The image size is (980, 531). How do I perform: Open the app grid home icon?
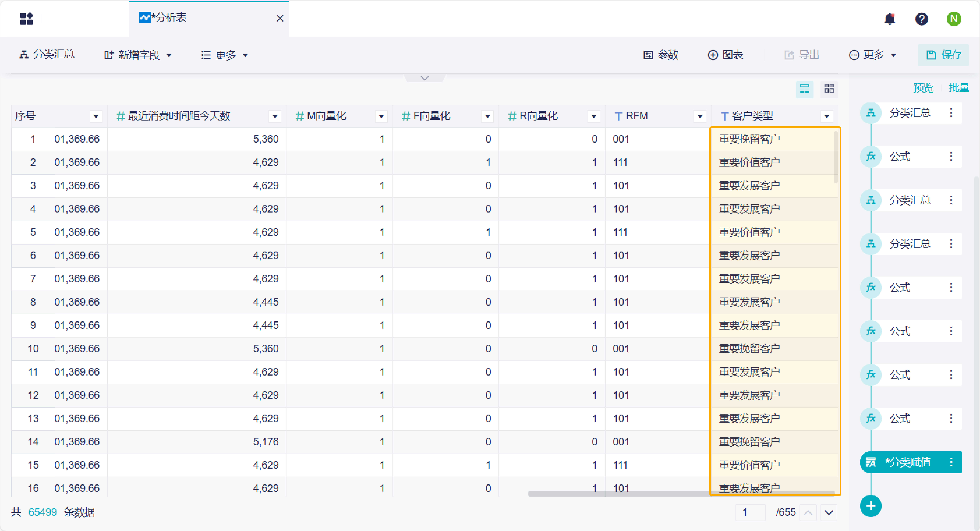(x=27, y=19)
